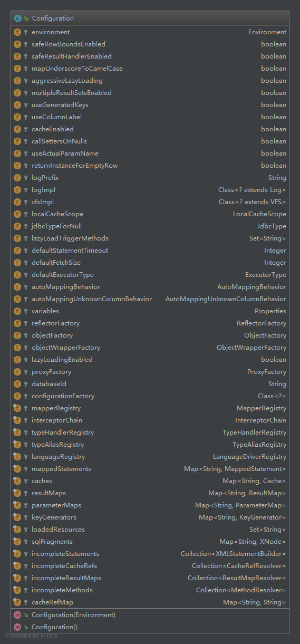Click the Environment type label
This screenshot has height=644, width=300.
[x=267, y=32]
